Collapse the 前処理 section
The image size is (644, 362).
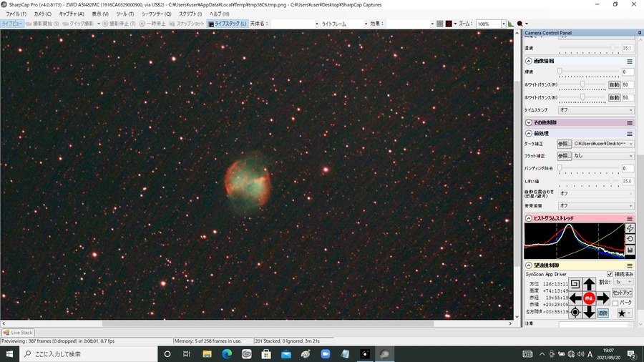click(529, 133)
